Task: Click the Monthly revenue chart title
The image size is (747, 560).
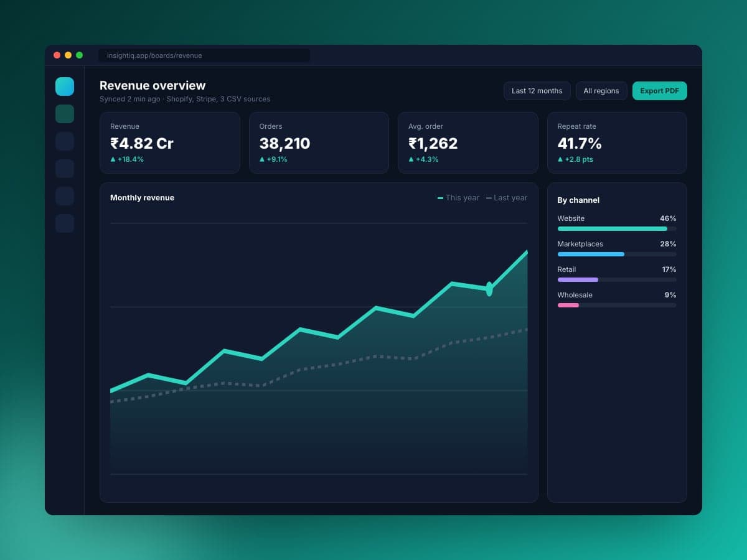Action: [142, 198]
